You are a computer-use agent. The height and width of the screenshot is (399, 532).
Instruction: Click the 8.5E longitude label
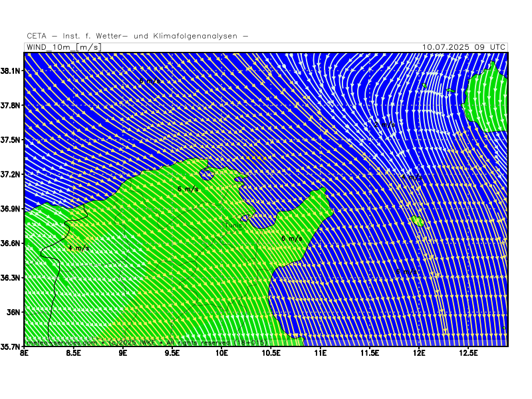[x=74, y=353]
